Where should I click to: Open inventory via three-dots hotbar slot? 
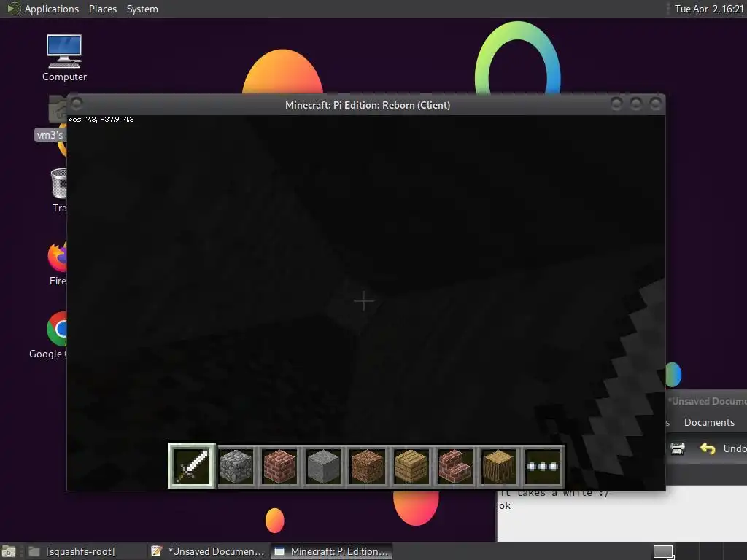click(x=543, y=466)
